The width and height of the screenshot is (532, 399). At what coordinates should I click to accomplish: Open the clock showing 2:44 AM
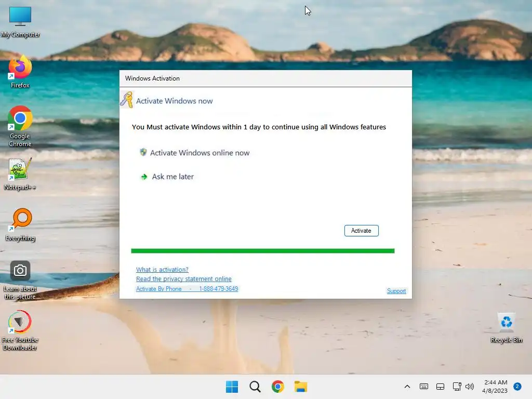pos(495,387)
